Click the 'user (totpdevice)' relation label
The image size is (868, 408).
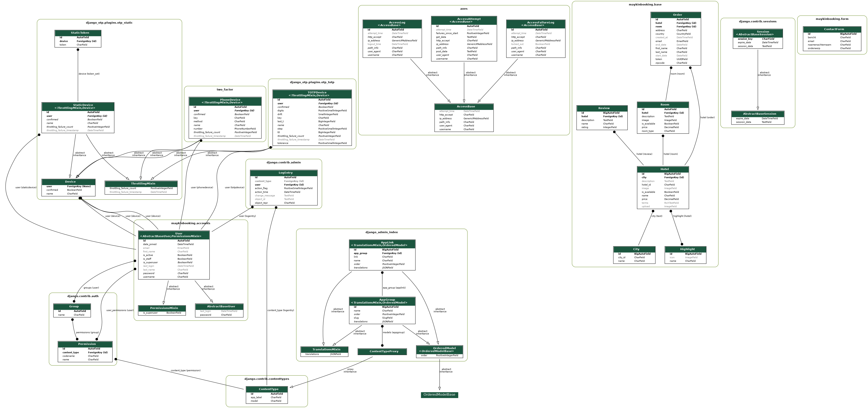[235, 188]
